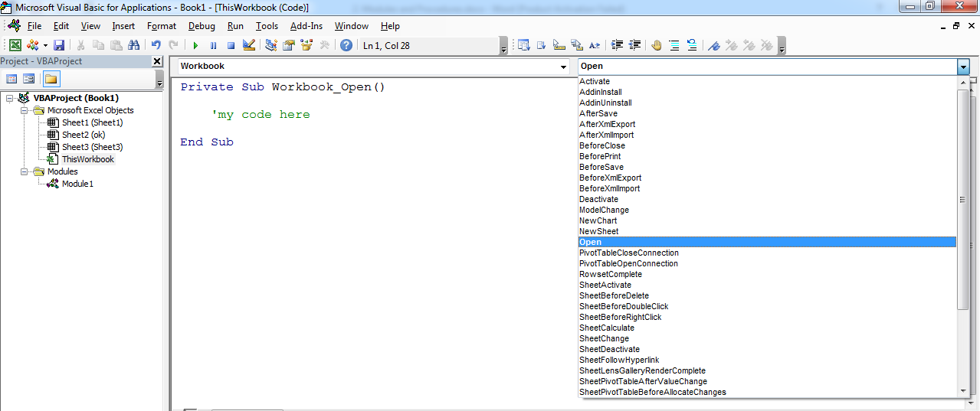Click event list scrollbar down arrow
980x411 pixels.
coord(963,390)
